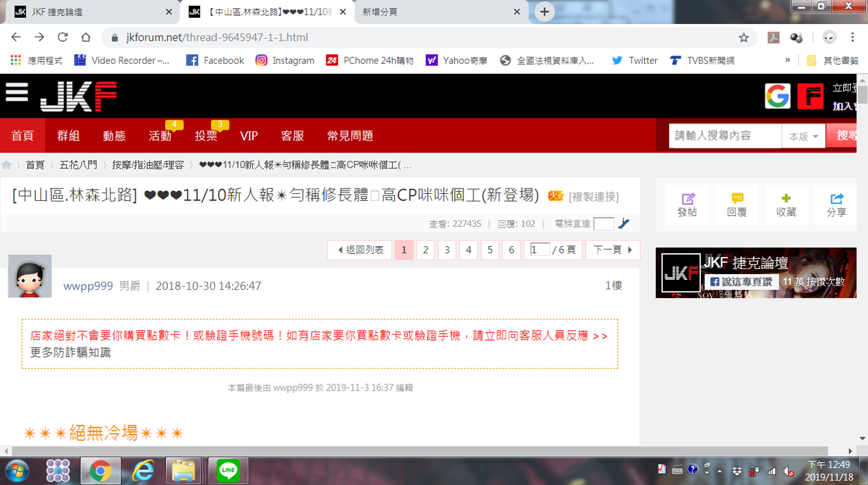Click the page number input box
Image resolution: width=868 pixels, height=485 pixels.
pyautogui.click(x=540, y=249)
